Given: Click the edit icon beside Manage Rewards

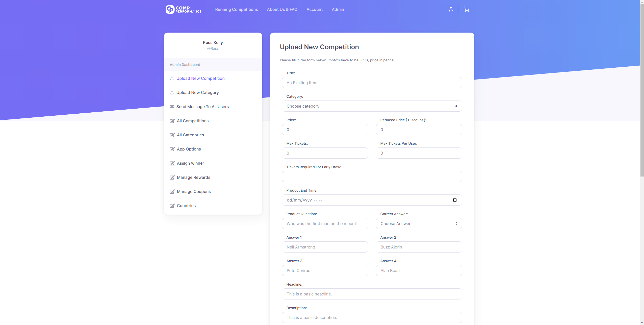Looking at the screenshot, I should point(172,177).
